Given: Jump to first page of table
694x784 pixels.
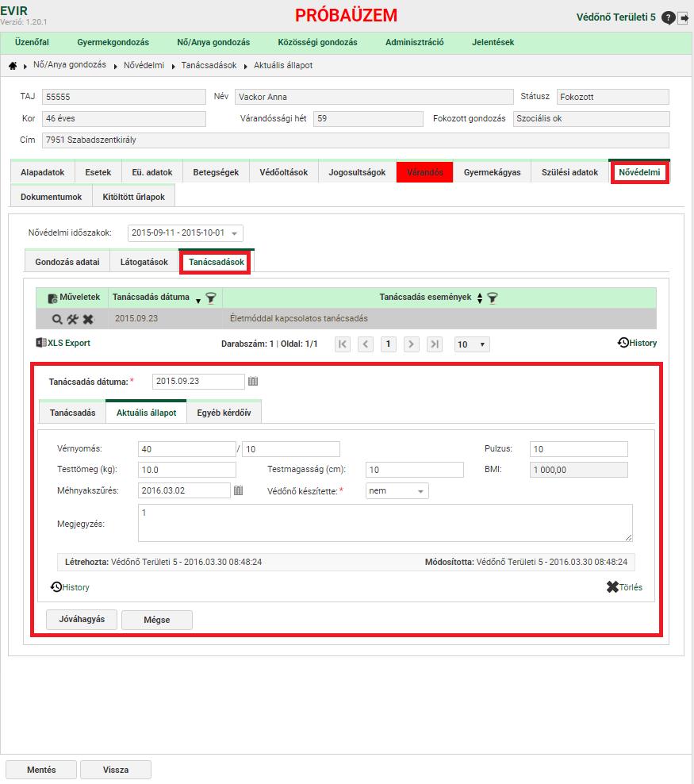Looking at the screenshot, I should point(343,344).
